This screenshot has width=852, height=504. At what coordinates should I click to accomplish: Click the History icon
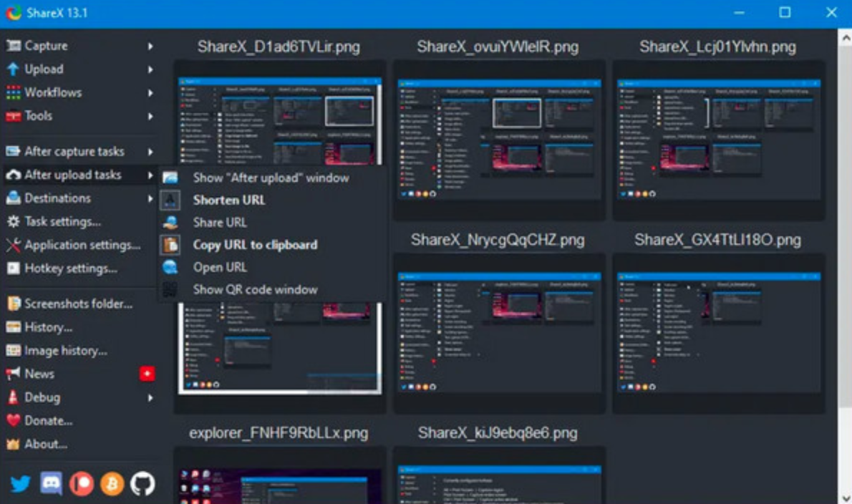13,327
